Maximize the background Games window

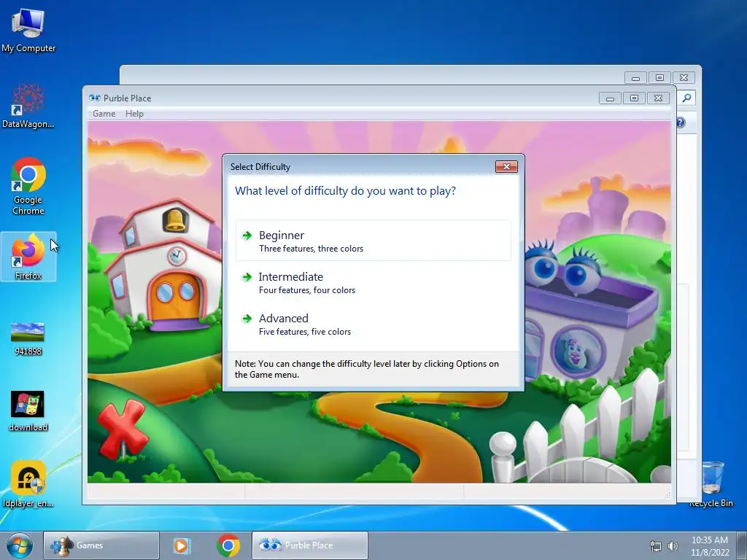point(659,77)
